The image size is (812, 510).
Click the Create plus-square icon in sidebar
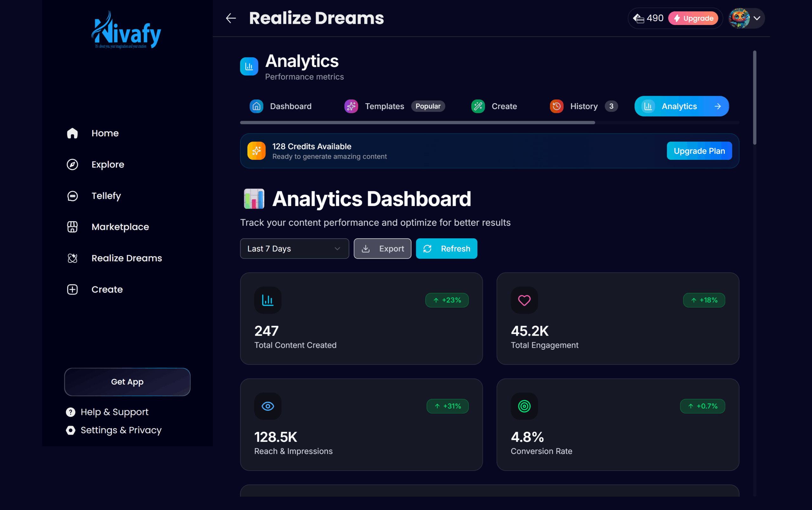tap(72, 289)
